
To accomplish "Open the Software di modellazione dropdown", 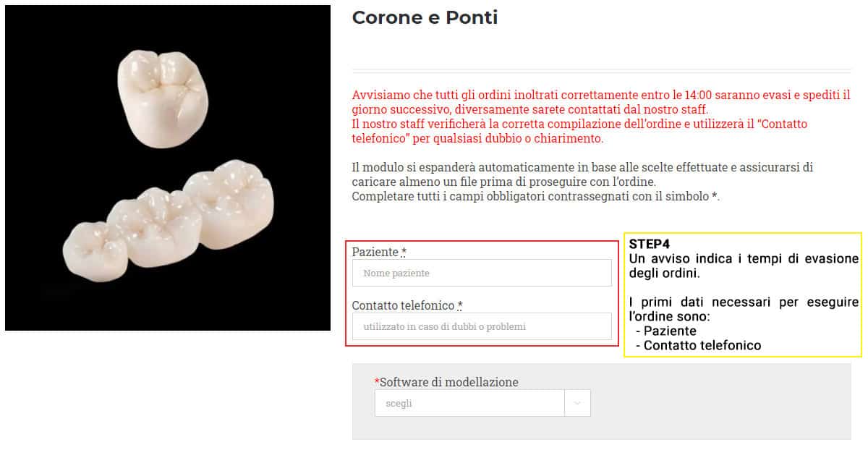I will click(482, 403).
